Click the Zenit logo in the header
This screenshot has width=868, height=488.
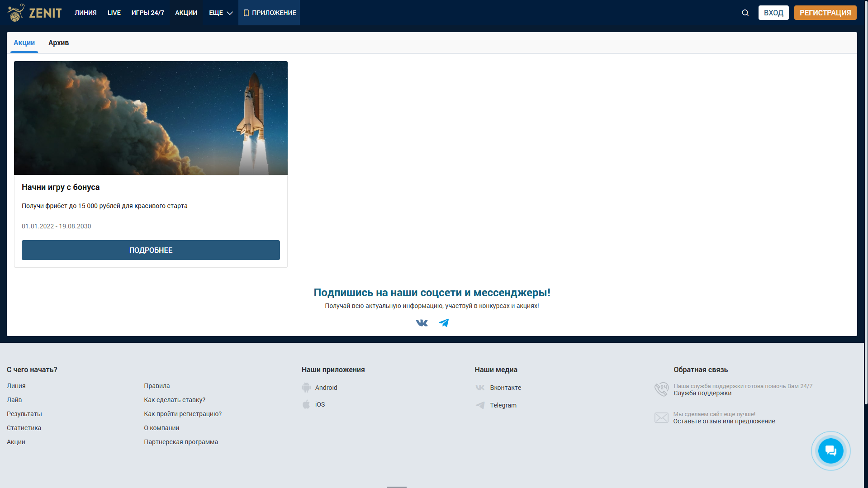pos(35,13)
